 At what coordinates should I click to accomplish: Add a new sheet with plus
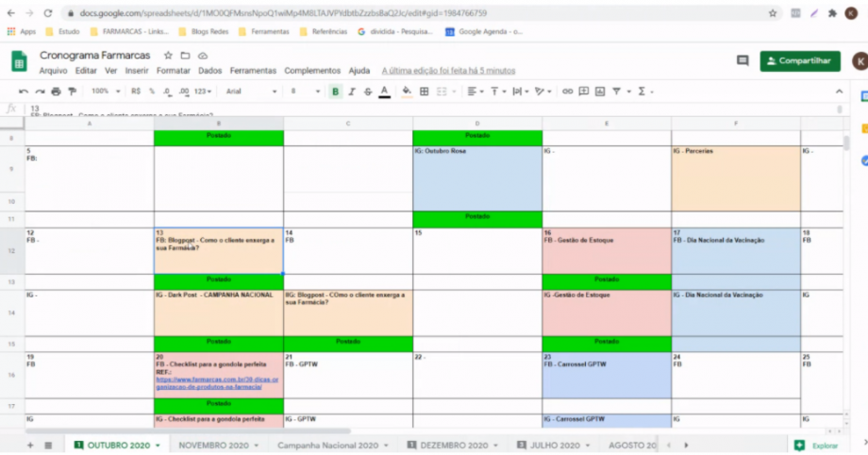click(x=29, y=445)
